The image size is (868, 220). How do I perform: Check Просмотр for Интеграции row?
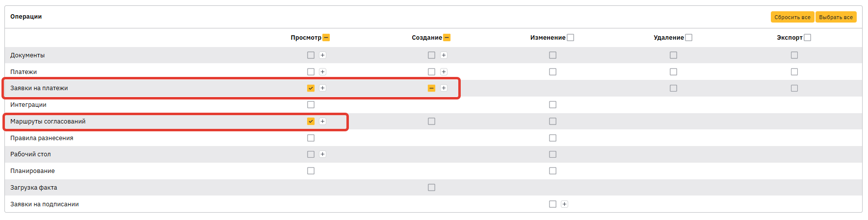(x=311, y=105)
